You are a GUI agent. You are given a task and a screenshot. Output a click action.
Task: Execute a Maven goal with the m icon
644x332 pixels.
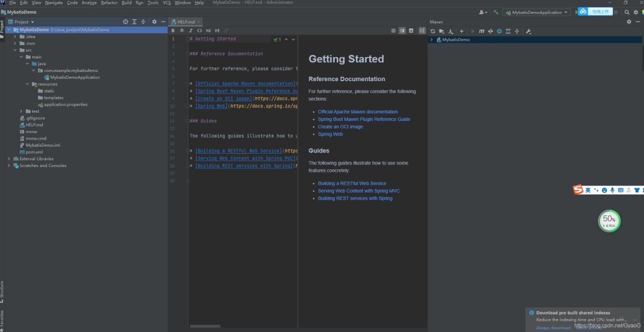482,31
